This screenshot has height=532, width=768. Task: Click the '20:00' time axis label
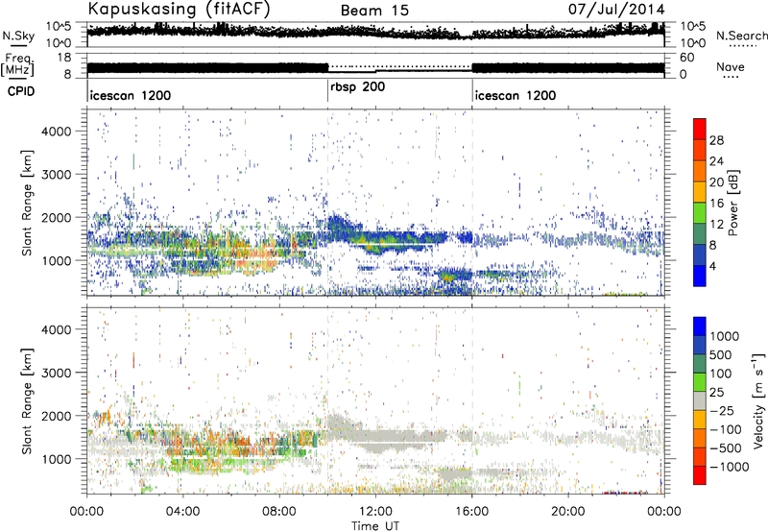pos(568,512)
